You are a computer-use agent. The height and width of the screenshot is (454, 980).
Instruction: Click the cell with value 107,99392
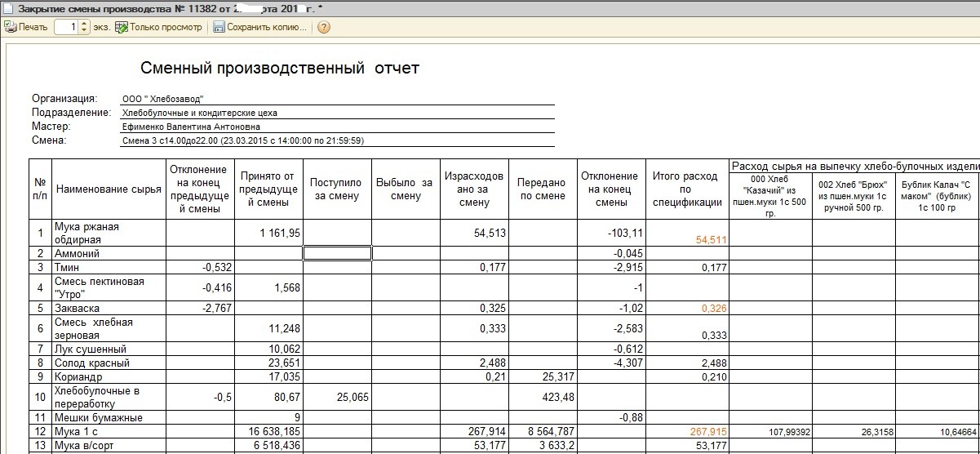coord(769,430)
